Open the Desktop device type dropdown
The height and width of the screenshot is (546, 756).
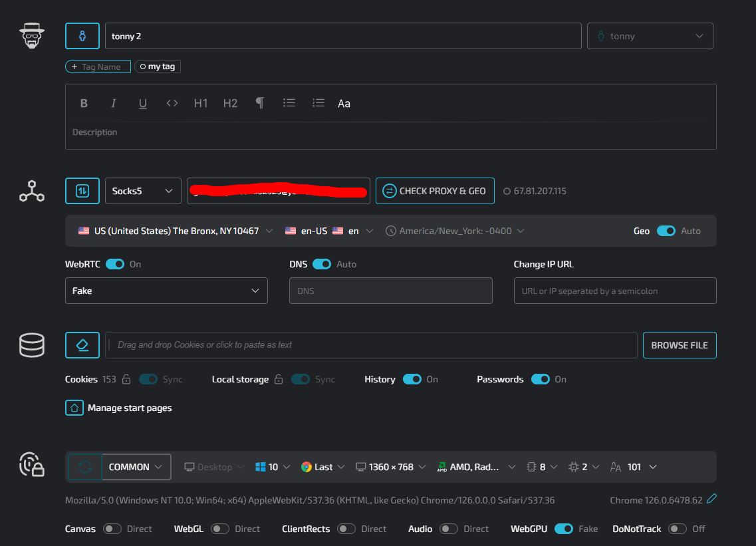tap(214, 467)
